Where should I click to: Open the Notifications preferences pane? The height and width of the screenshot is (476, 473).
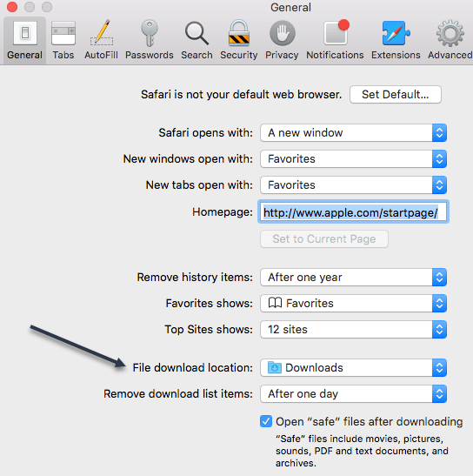[x=335, y=39]
